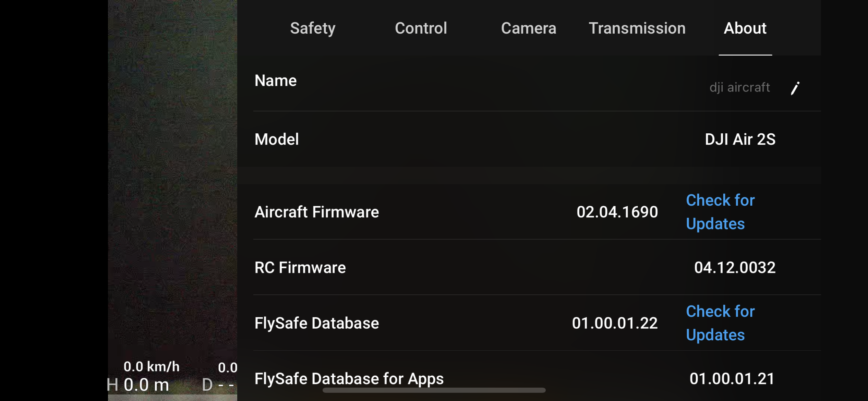Select the Transmission tab
Image resolution: width=868 pixels, height=401 pixels.
pyautogui.click(x=637, y=28)
